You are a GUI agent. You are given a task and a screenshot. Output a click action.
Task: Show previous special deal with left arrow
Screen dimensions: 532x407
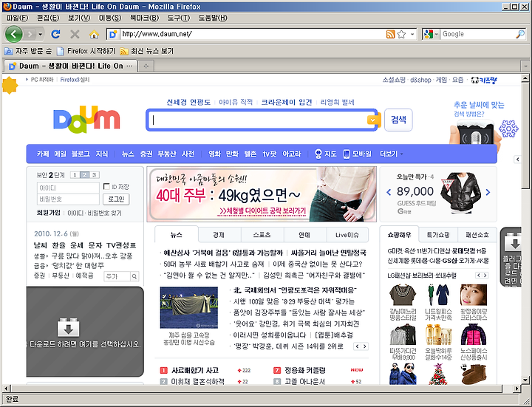(389, 192)
